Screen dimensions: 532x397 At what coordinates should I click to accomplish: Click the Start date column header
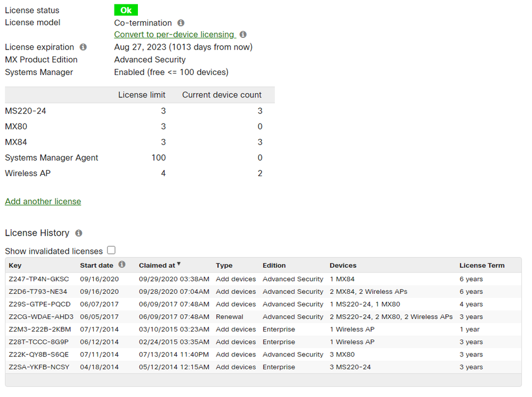tap(97, 266)
